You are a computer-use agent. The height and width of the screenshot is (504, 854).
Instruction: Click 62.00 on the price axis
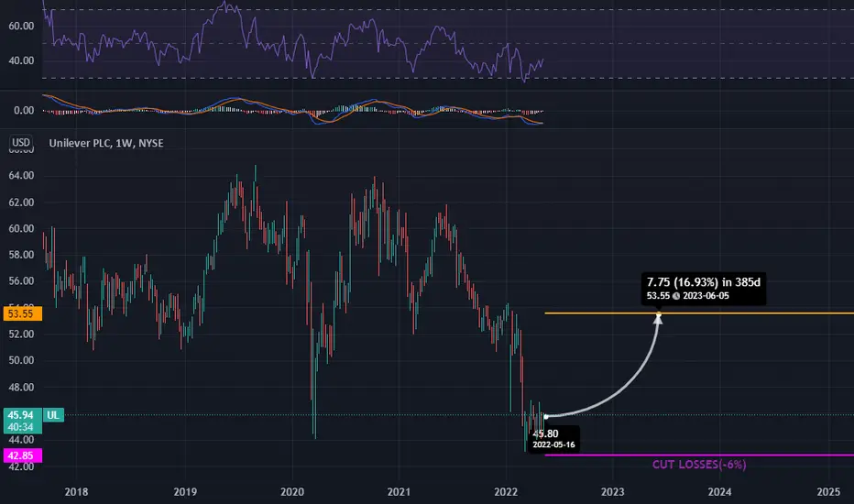[21, 203]
